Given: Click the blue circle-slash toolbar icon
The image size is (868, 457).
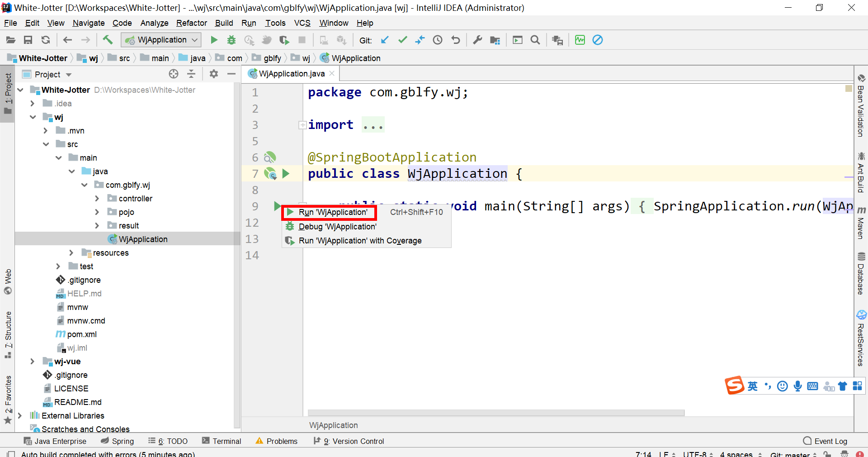Looking at the screenshot, I should pos(598,40).
